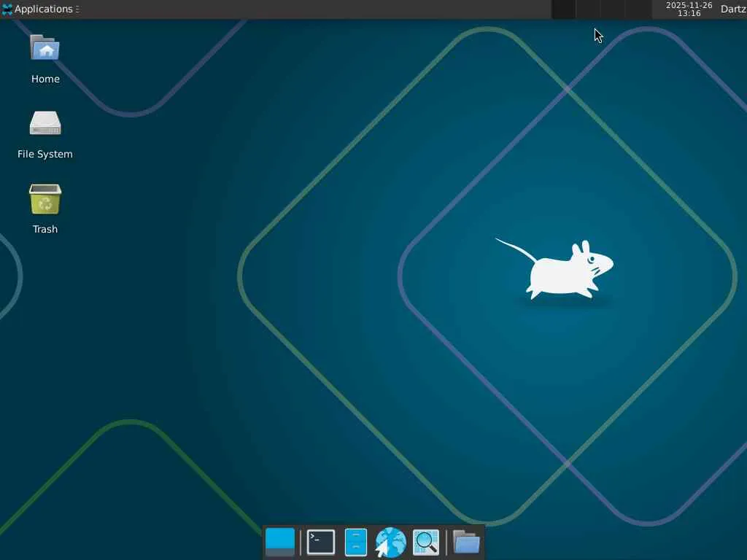This screenshot has width=747, height=560.
Task: Select the Trash desktop icon
Action: [45, 199]
